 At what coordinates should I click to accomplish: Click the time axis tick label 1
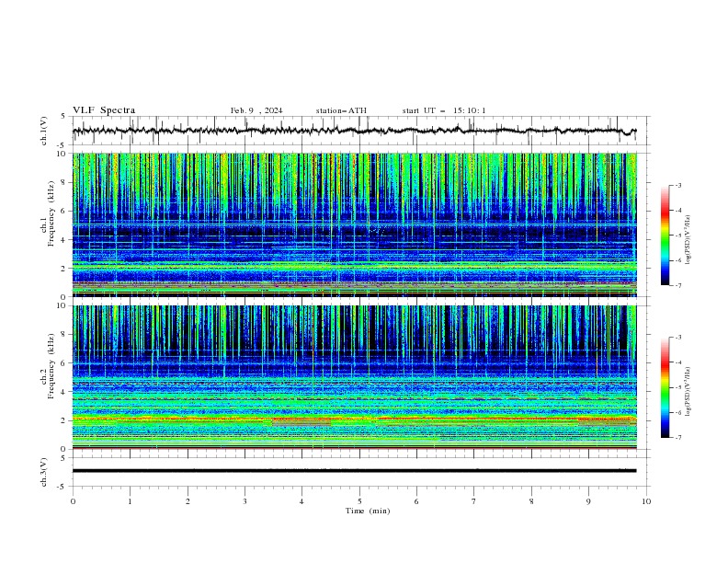pyautogui.click(x=130, y=501)
